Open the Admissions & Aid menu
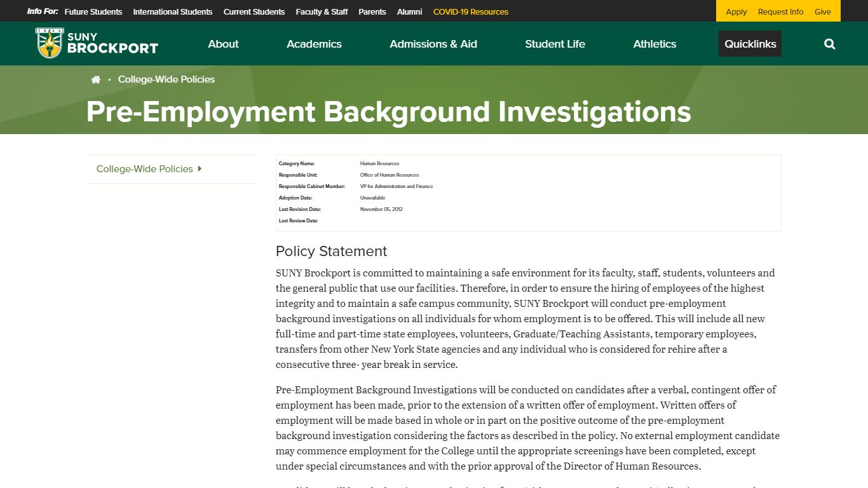Screen dimensions: 868x488 (x=433, y=44)
